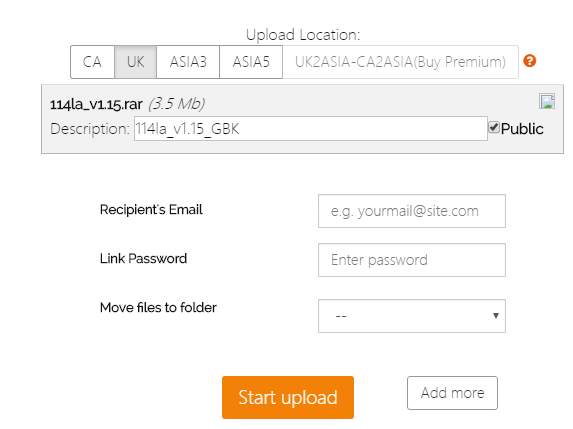Viewport: 573px width, 429px height.
Task: Open the Move files to folder dropdown
Action: click(x=412, y=316)
